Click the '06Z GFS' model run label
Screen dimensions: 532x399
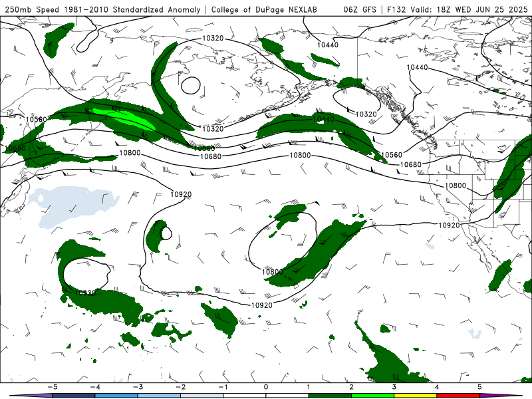click(x=360, y=9)
